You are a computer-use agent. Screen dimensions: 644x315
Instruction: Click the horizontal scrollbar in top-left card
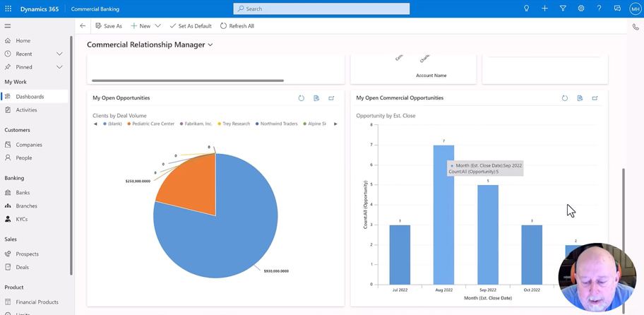point(188,81)
